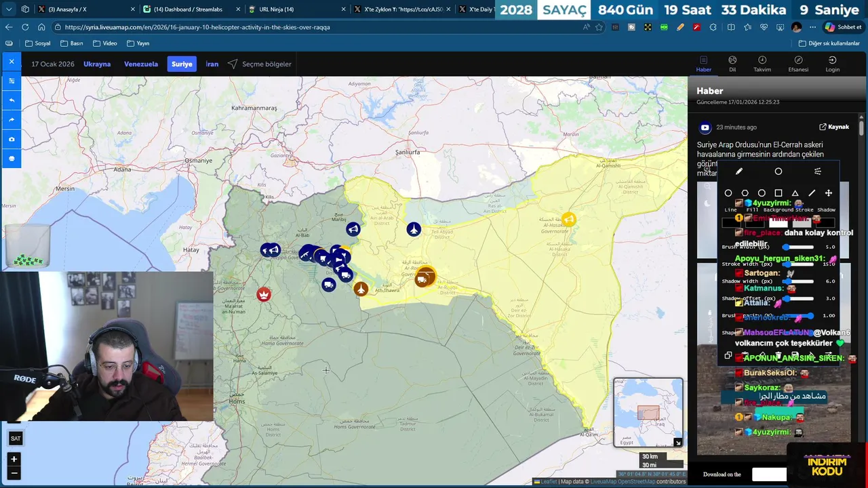Open Edge browser essentials heart icon
Image resolution: width=868 pixels, height=488 pixels.
click(x=764, y=27)
